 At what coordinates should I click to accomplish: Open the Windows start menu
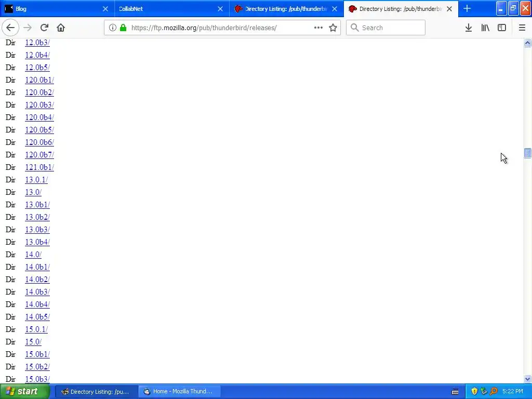click(x=25, y=392)
